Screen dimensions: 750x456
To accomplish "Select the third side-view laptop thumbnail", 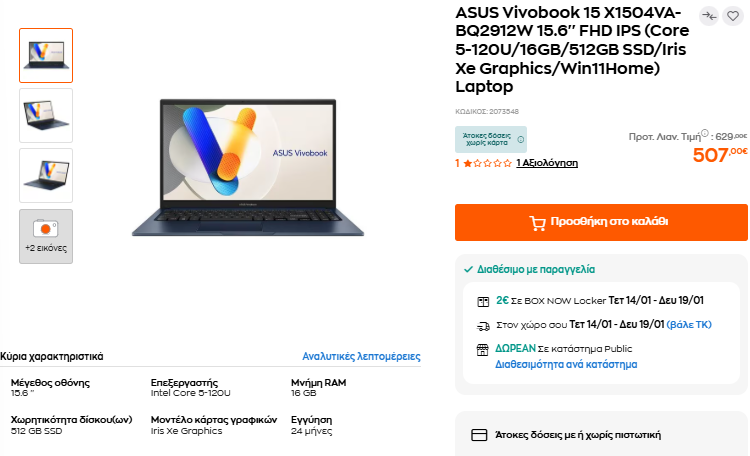I will 46,176.
